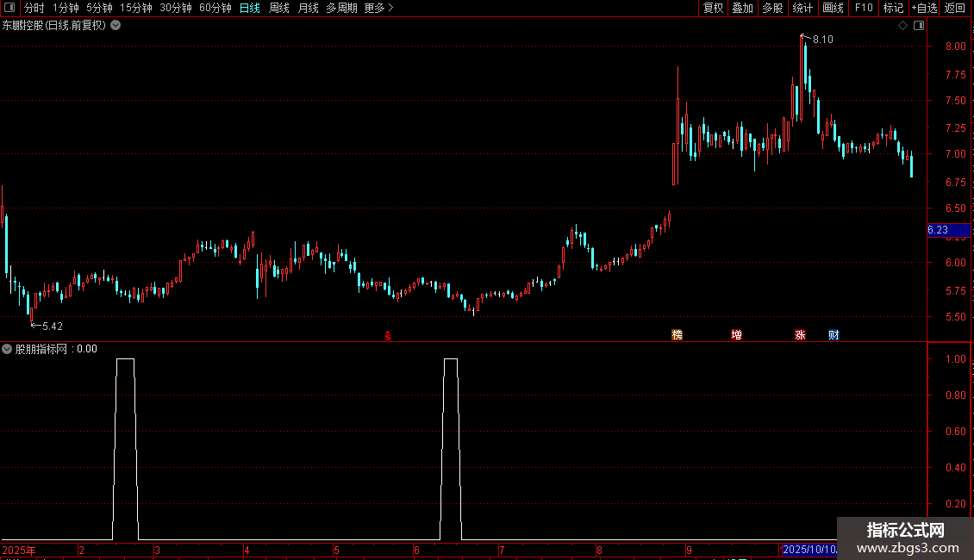Toggle the side panel icon above chart
This screenshot has width=974, height=560.
coord(919,26)
